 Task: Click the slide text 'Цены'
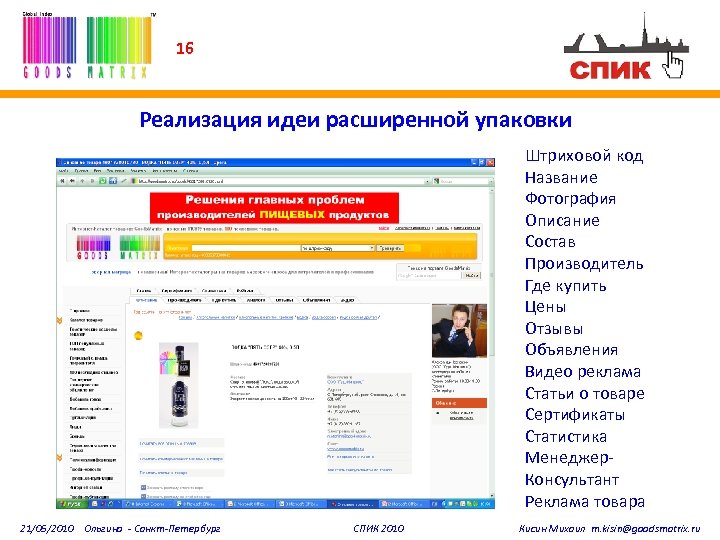coord(546,307)
